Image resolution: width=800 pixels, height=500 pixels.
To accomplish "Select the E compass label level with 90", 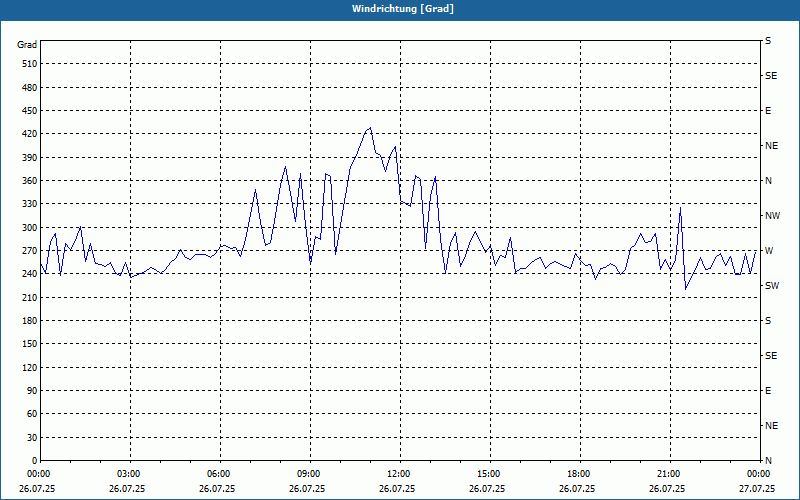I will [768, 391].
